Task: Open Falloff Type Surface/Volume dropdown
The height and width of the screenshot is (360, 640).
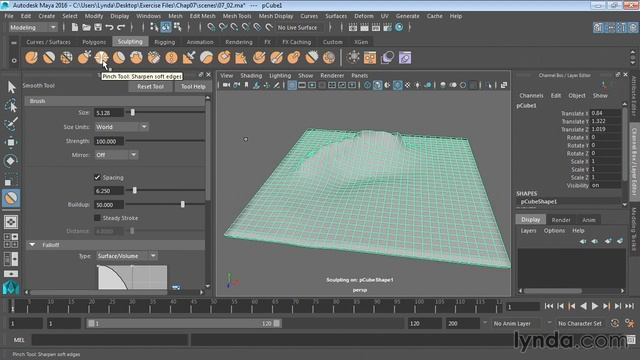Action: tap(127, 256)
